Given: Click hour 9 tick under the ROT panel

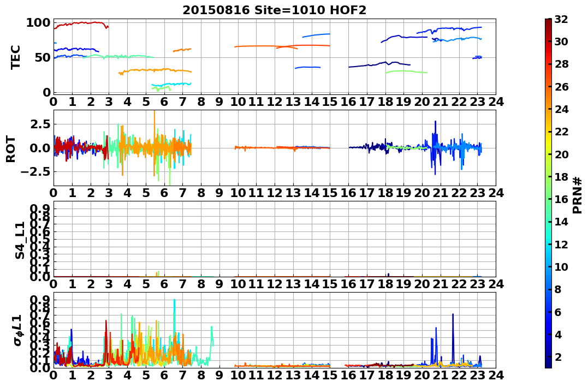Looking at the screenshot, I should click(219, 193).
